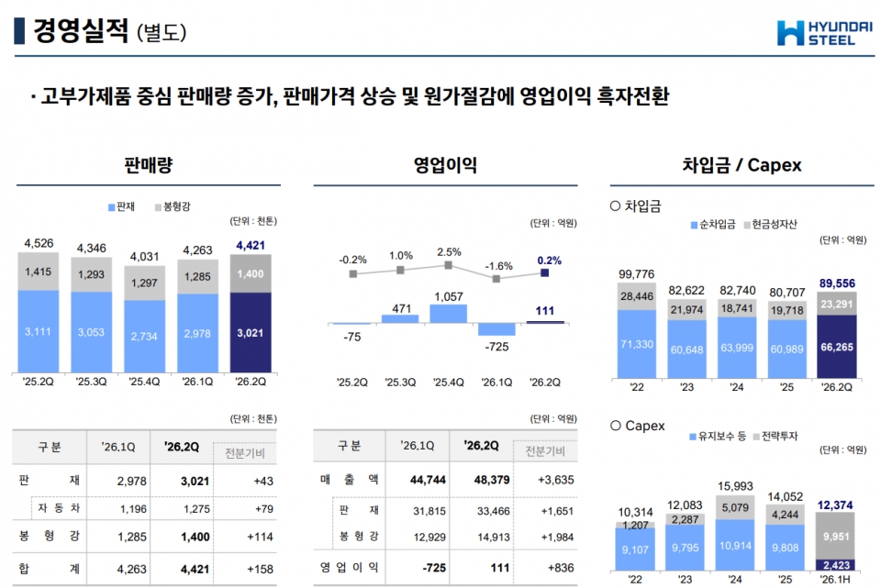
Task: Click the 판재 blue legend swatch
Action: [111, 207]
